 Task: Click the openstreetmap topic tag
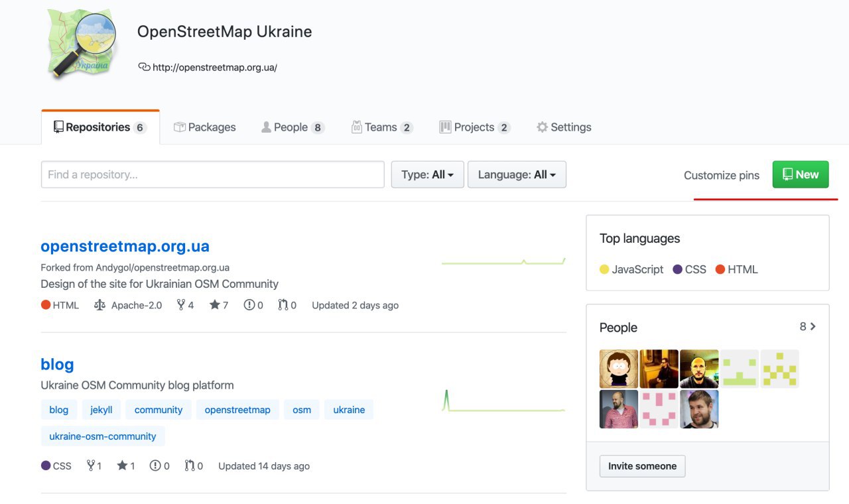[x=237, y=410]
